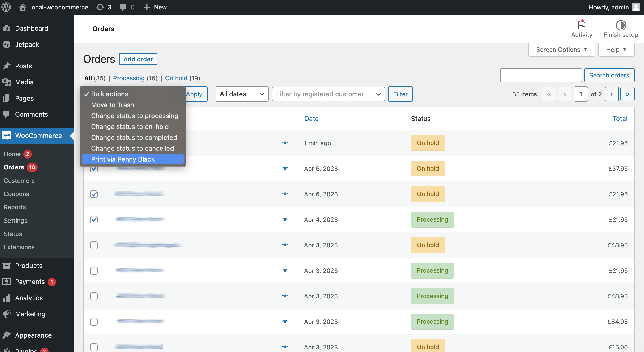644x352 pixels.
Task: Preview the £84.95 order
Action: (x=285, y=322)
